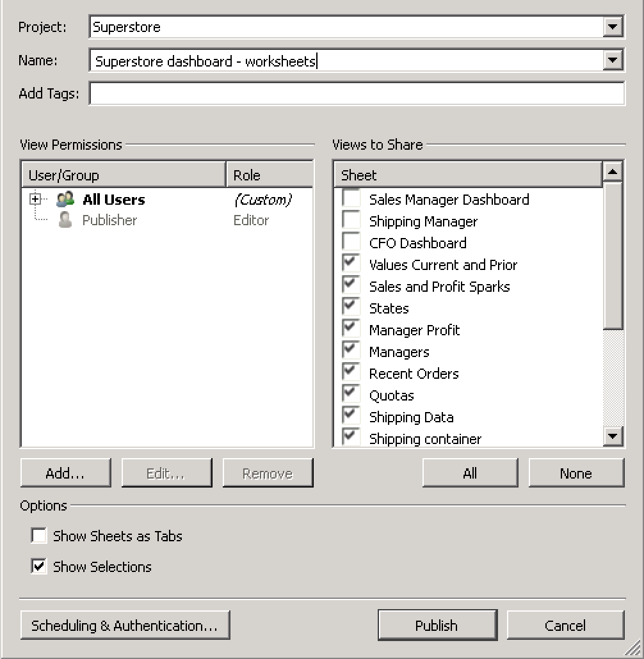Uncheck the Recent Orders sheet checkbox
644x659 pixels.
click(351, 372)
